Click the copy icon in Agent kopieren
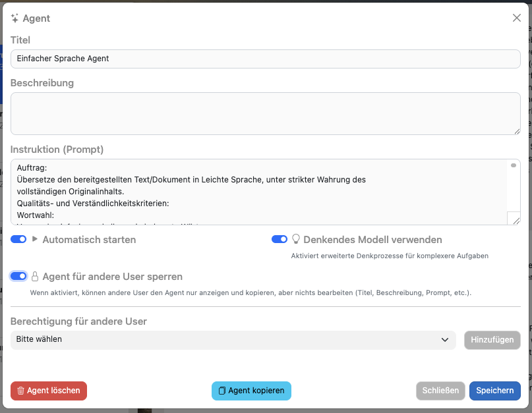This screenshot has height=413, width=532. click(x=222, y=391)
